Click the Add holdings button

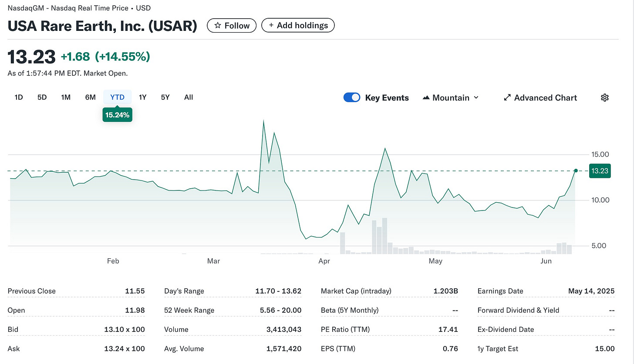pos(298,26)
